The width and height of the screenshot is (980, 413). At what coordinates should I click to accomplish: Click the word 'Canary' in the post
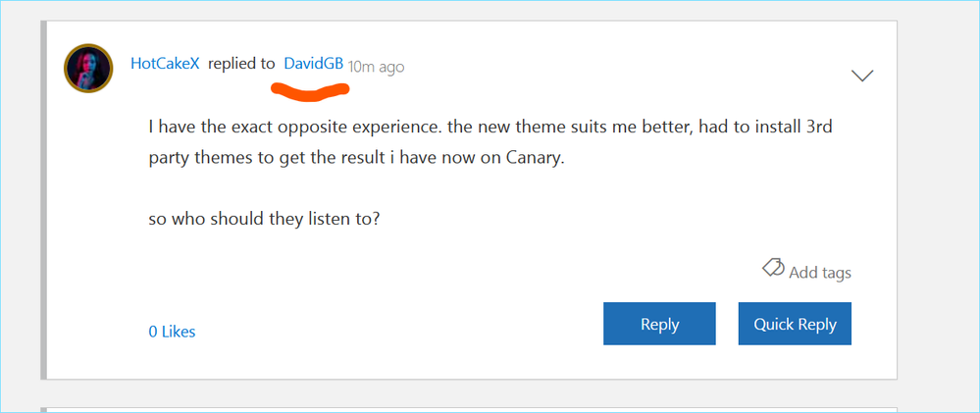(538, 158)
